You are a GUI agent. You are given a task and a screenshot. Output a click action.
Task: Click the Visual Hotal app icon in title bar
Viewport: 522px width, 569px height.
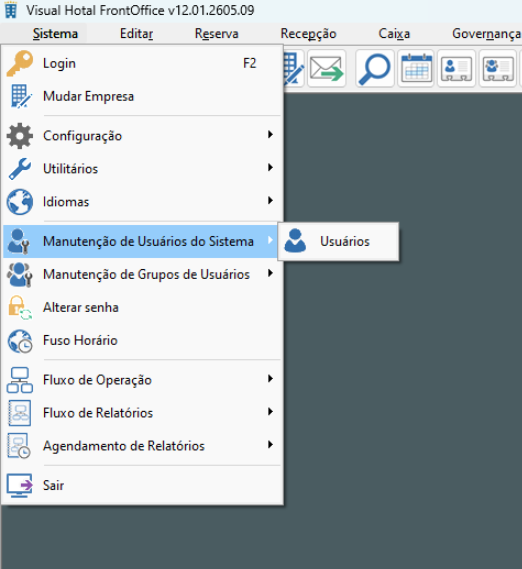(x=11, y=10)
